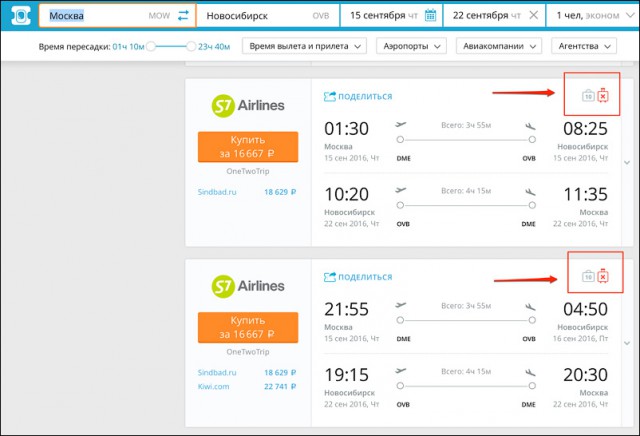Buy first ticket for 16 667 ₽

coord(248,147)
